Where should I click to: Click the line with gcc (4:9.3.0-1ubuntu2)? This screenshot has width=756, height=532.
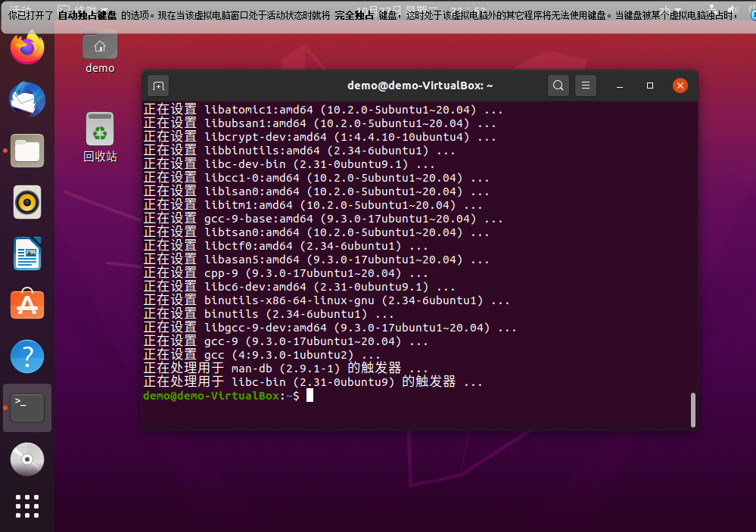tap(262, 354)
